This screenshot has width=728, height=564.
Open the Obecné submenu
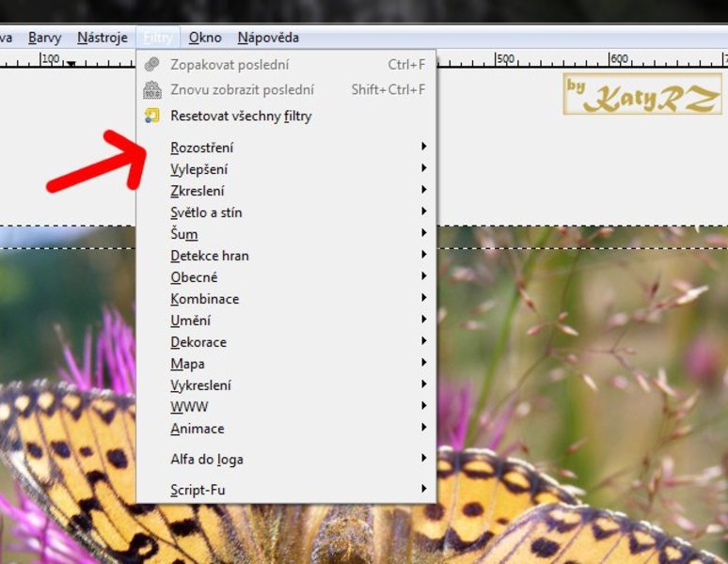point(286,277)
